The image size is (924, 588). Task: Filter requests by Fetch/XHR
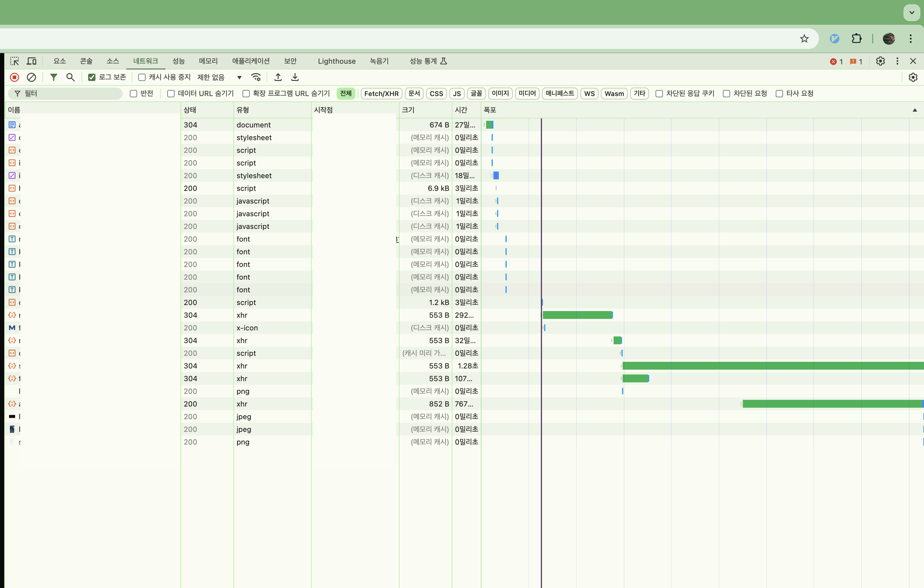[x=381, y=93]
